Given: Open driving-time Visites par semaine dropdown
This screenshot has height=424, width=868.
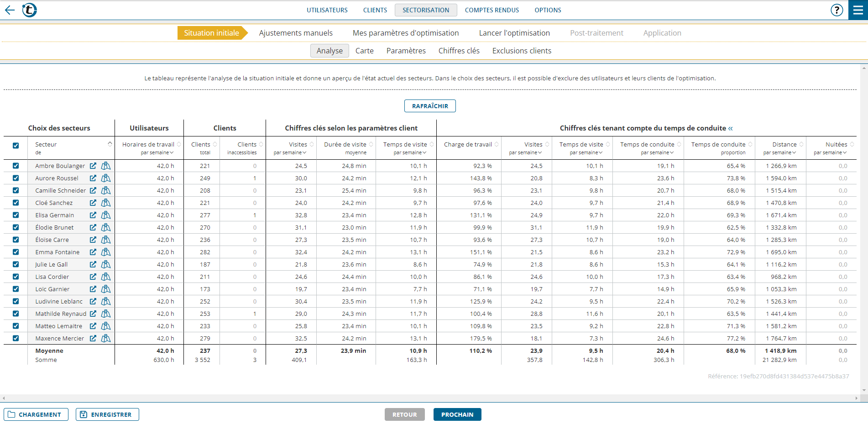Looking at the screenshot, I should [526, 152].
